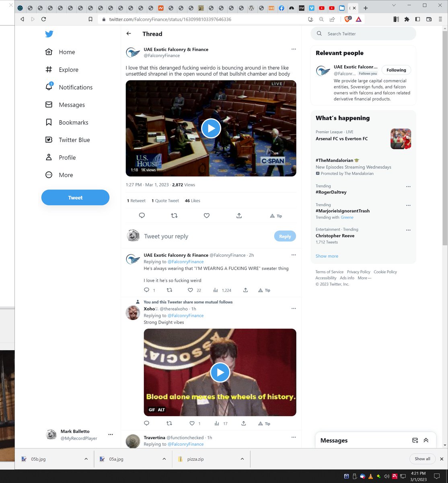448x483 pixels.
Task: Click Show all downloads
Action: coord(422,459)
